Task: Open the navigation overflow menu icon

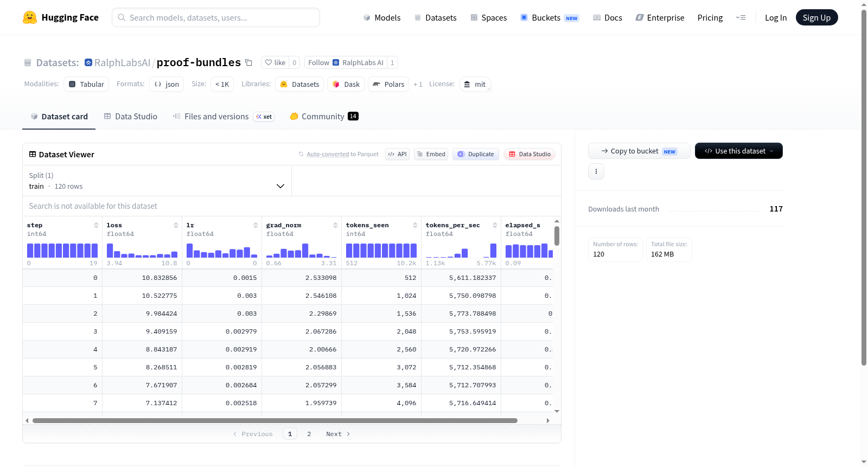Action: coord(741,17)
